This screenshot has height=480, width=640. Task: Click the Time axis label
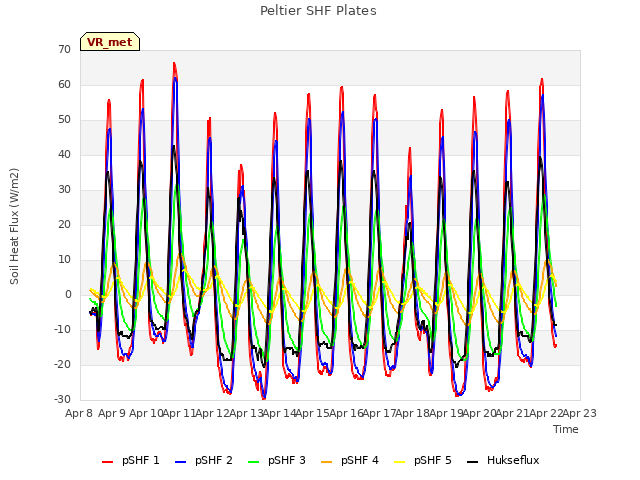coord(566,429)
